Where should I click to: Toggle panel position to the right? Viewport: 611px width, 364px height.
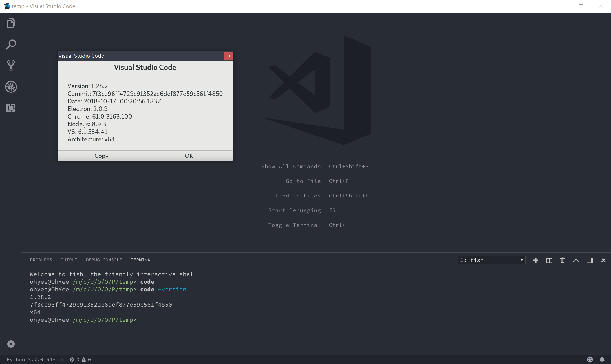tap(590, 260)
